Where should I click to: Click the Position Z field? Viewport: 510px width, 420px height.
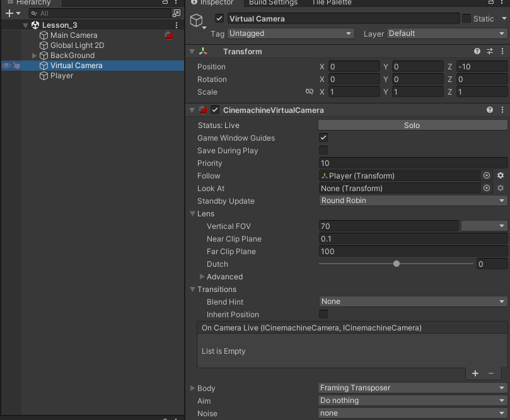(482, 67)
